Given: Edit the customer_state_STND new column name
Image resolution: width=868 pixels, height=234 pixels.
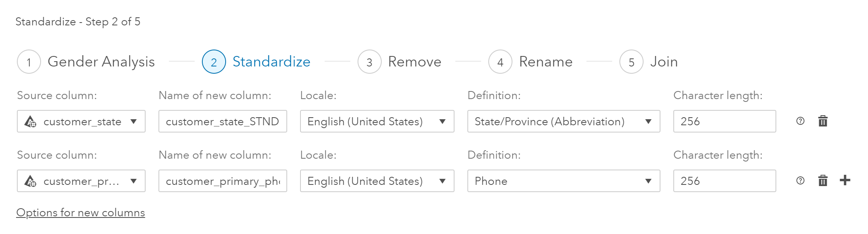Looking at the screenshot, I should tap(222, 121).
